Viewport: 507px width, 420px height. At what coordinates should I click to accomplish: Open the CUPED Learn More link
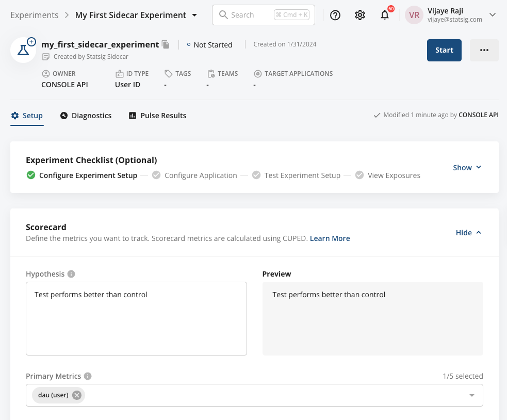(x=330, y=238)
